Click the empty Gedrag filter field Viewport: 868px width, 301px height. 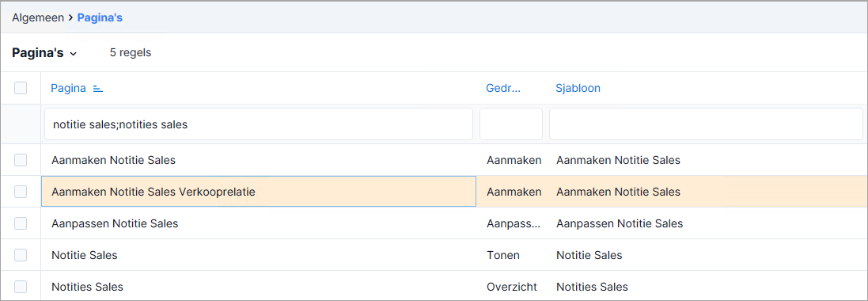click(x=511, y=124)
